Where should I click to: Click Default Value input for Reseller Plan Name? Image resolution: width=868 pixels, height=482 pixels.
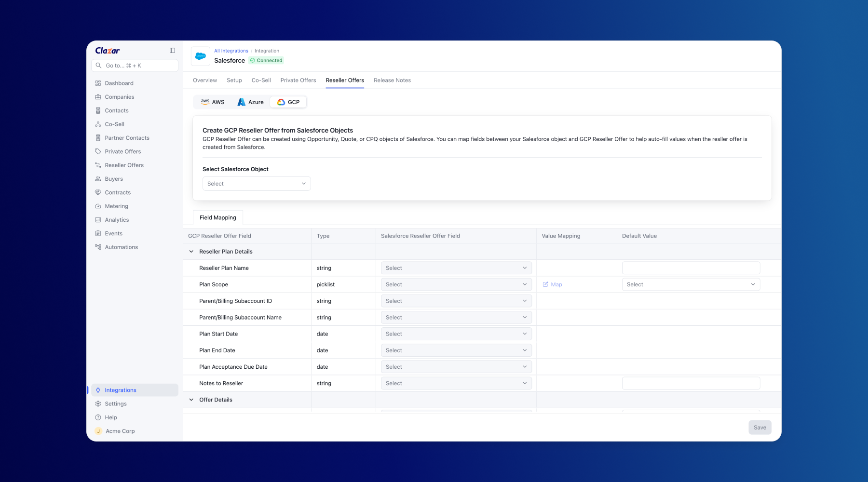click(x=691, y=268)
